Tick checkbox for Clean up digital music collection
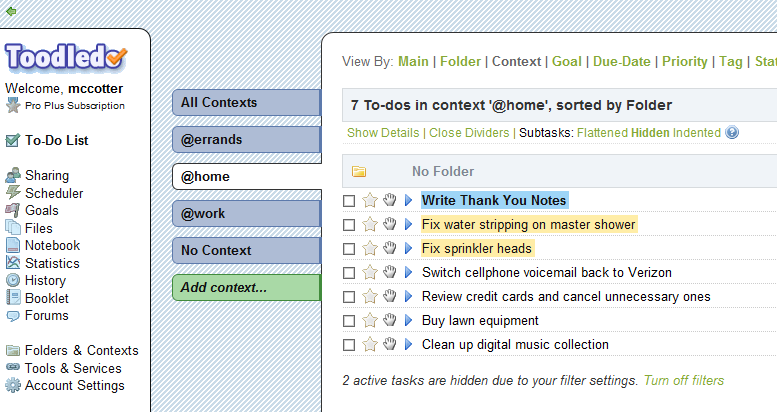The width and height of the screenshot is (777, 412). [x=349, y=344]
